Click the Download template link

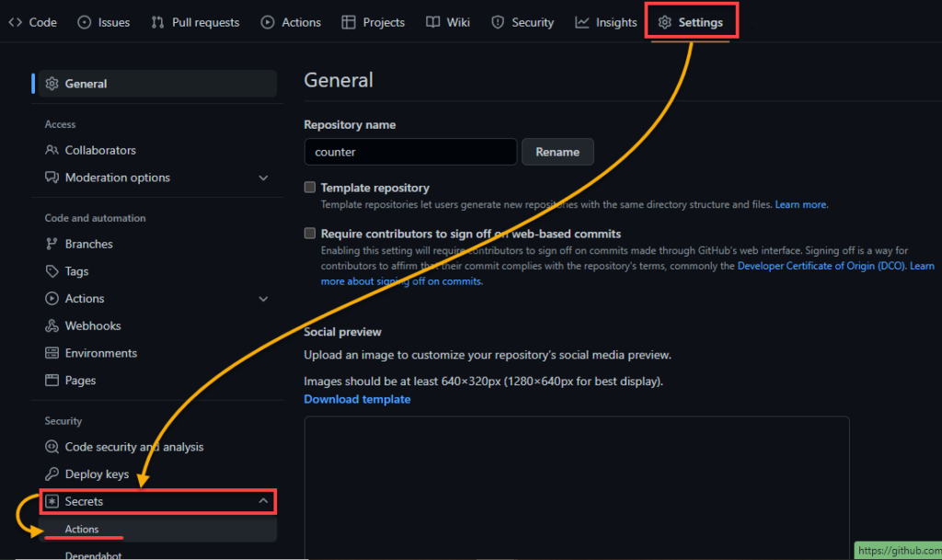coord(357,399)
